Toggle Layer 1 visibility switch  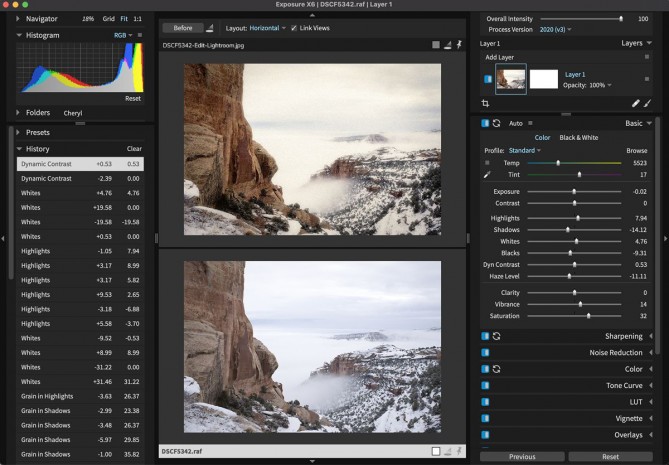[x=488, y=79]
